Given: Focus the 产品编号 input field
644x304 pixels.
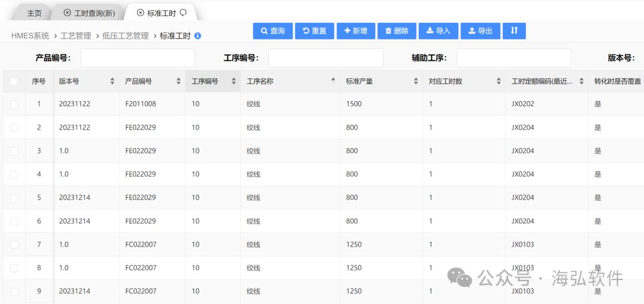Looking at the screenshot, I should [x=138, y=58].
